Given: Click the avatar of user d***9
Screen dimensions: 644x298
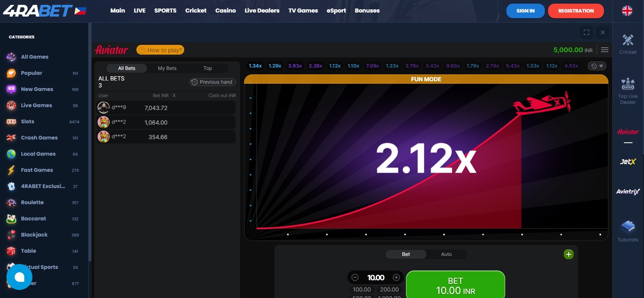Looking at the screenshot, I should [x=104, y=108].
